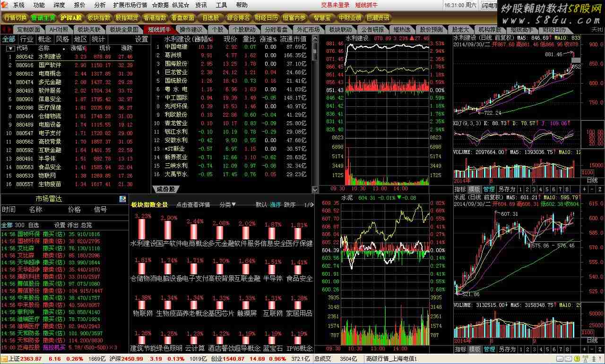Switch to the 股价预测 tab

click(431, 29)
